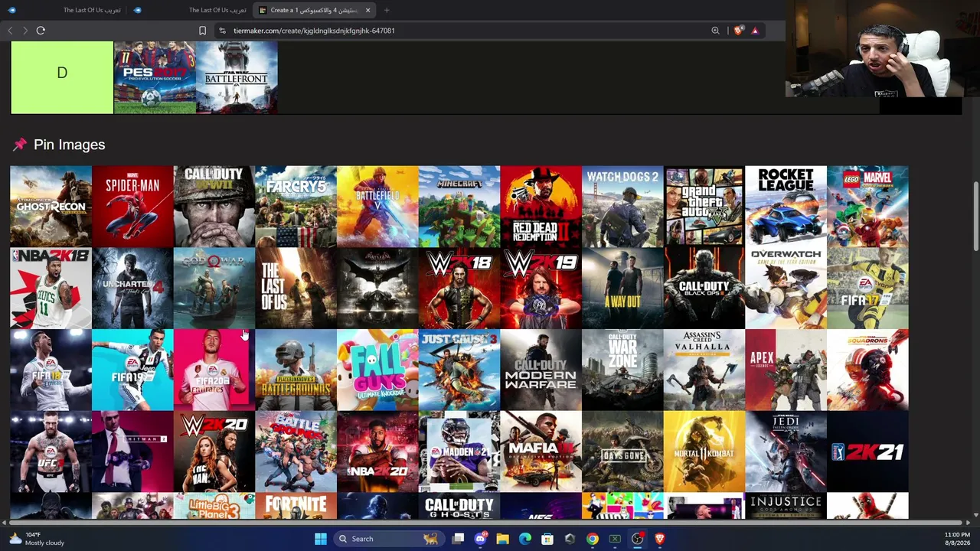Select the Grand Theft Auto V cover
Screen dimensions: 980x551
coord(704,207)
